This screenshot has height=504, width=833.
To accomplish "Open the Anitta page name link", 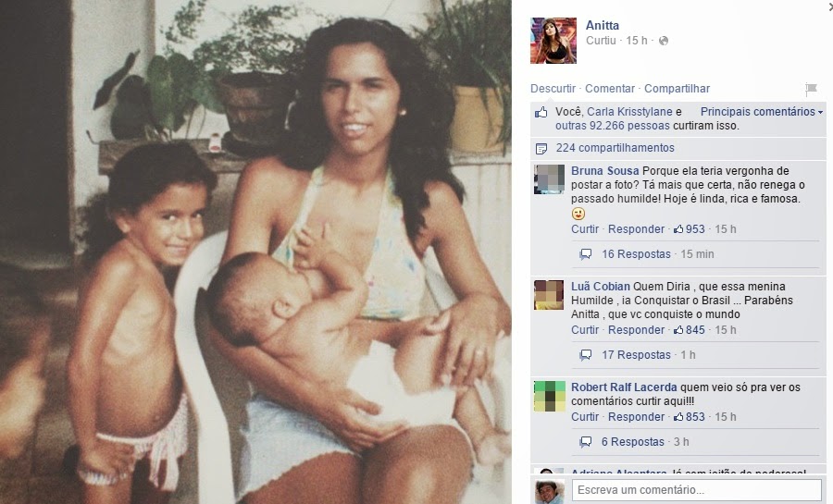I will [x=602, y=25].
